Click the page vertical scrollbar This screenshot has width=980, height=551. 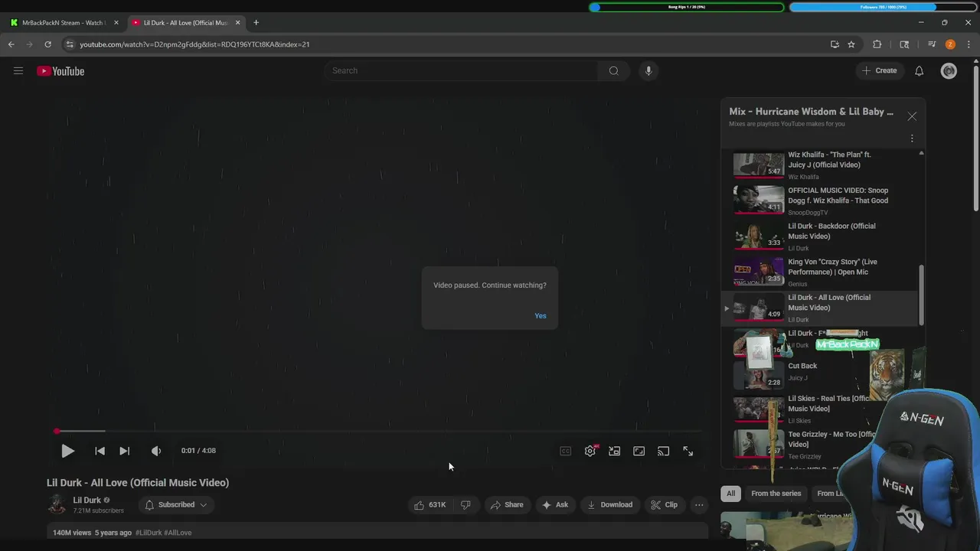(x=975, y=138)
